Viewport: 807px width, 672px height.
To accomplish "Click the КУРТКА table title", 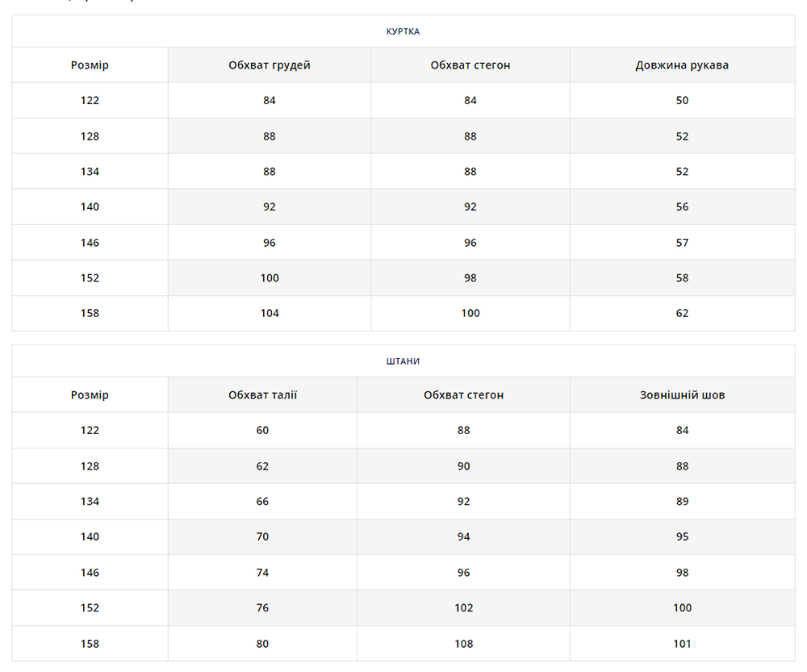I will pyautogui.click(x=403, y=31).
